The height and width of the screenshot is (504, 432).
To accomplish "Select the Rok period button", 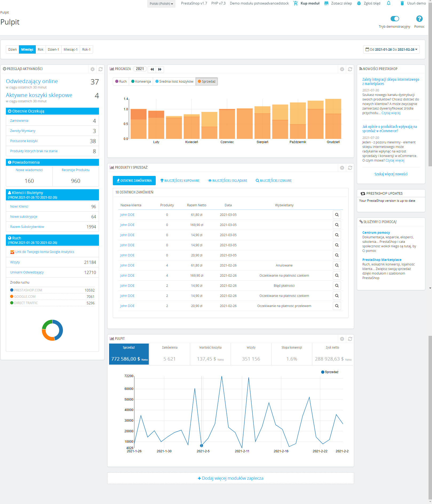I will (41, 50).
